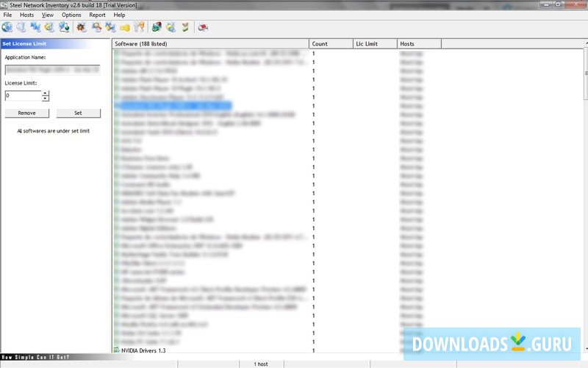The image size is (588, 368).
Task: Click the Application Name text field
Action: point(52,70)
